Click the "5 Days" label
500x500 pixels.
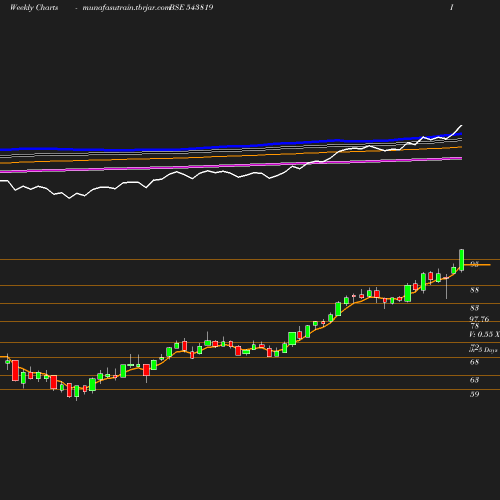pos(488,350)
